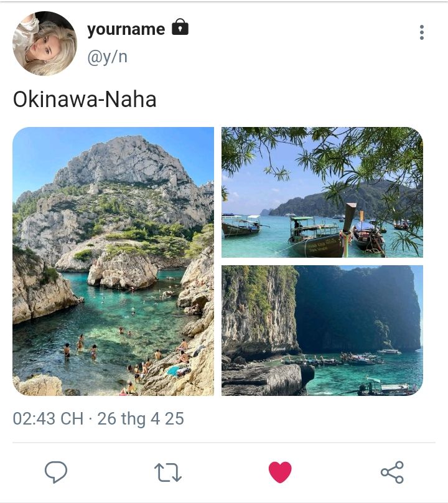The width and height of the screenshot is (448, 503).
Task: Select the Okinawa-Naha tweet text
Action: [x=85, y=99]
